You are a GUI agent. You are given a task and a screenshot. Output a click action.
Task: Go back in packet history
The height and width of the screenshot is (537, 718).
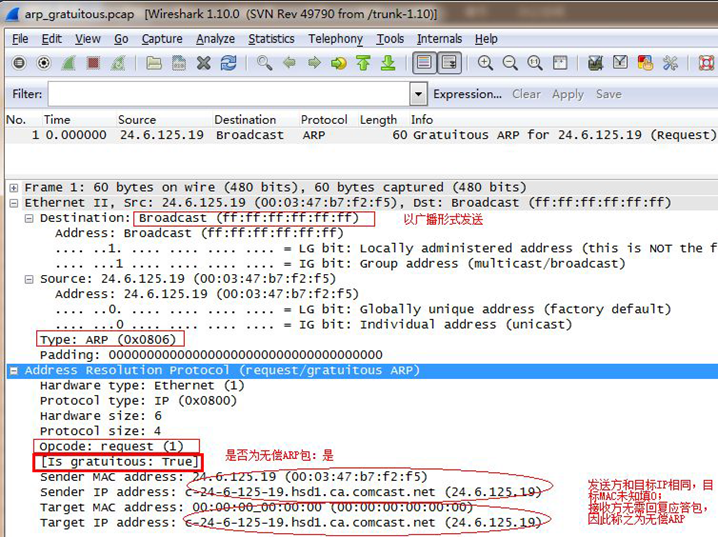[289, 63]
